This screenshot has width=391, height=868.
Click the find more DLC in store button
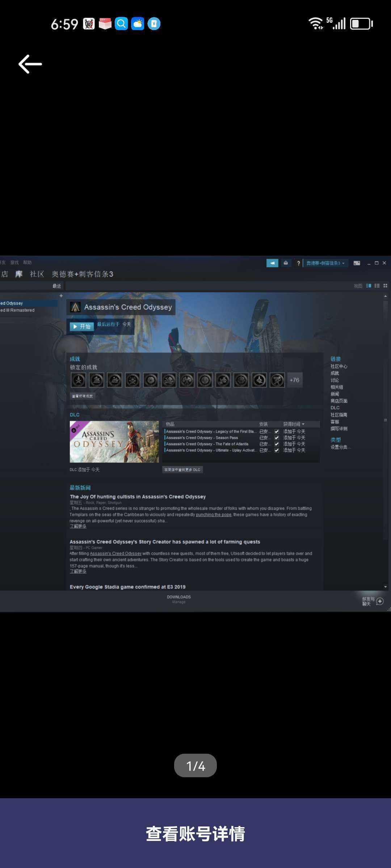tap(182, 469)
